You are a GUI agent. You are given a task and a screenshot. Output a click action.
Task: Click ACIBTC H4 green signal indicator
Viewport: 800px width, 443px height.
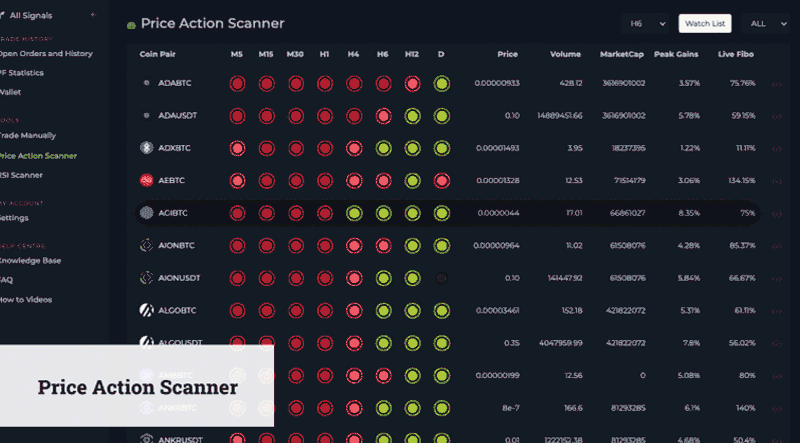(x=354, y=213)
